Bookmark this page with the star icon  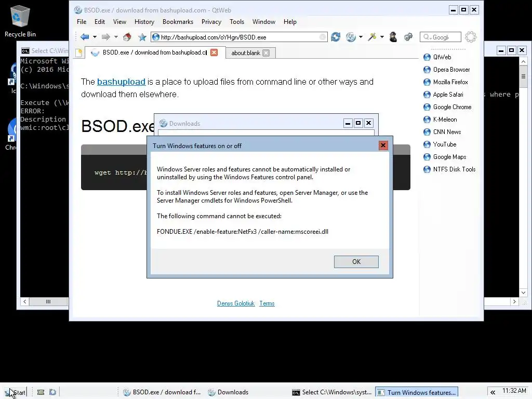click(x=142, y=37)
